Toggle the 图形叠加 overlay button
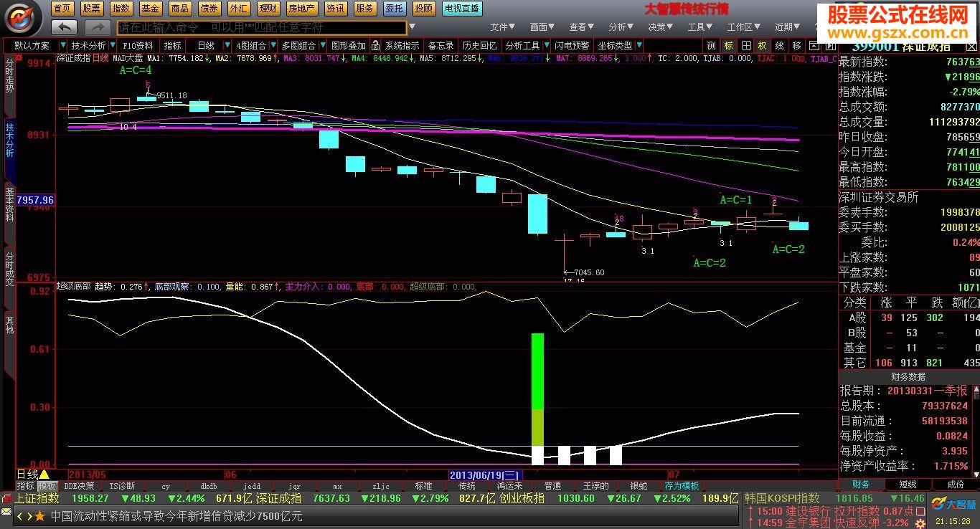This screenshot has width=980, height=529. point(348,45)
